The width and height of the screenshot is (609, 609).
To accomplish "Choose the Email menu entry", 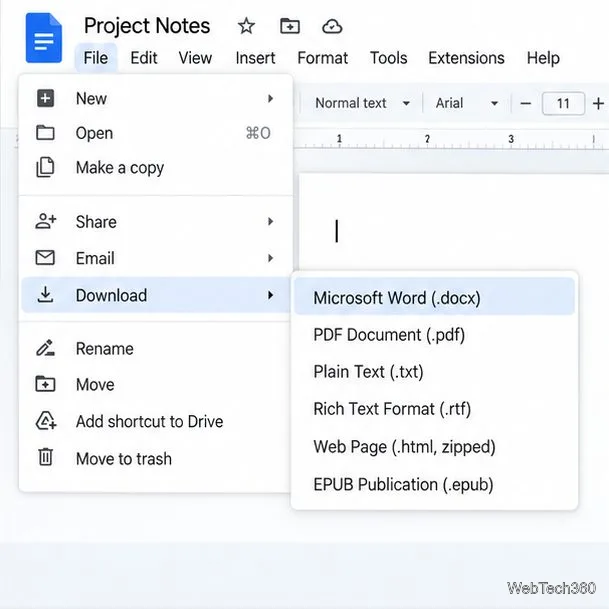I will (x=155, y=258).
